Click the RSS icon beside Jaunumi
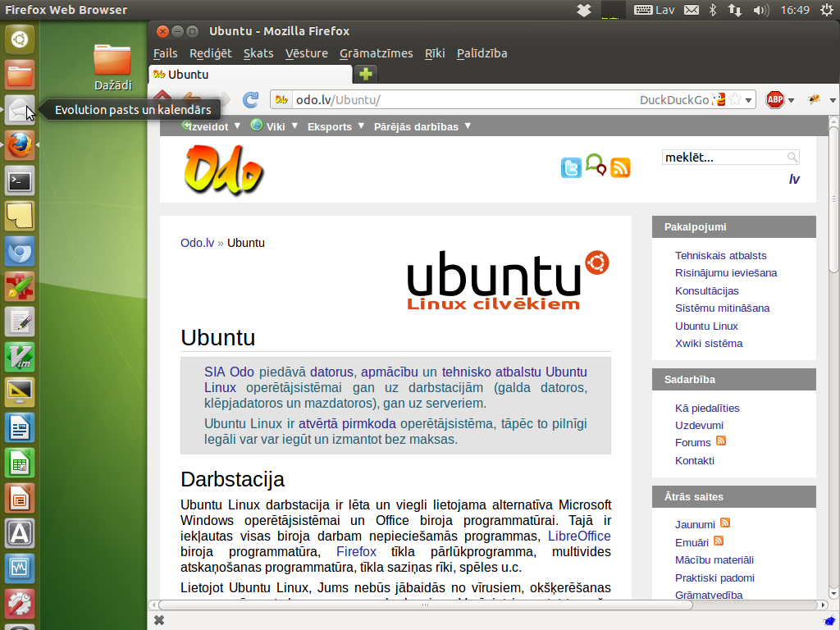840x630 pixels. point(725,523)
